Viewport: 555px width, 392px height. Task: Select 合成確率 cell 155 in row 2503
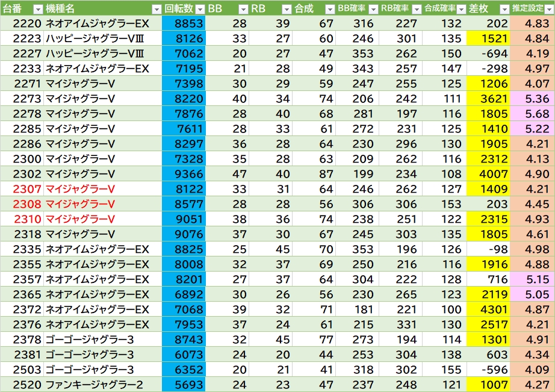[x=444, y=369]
